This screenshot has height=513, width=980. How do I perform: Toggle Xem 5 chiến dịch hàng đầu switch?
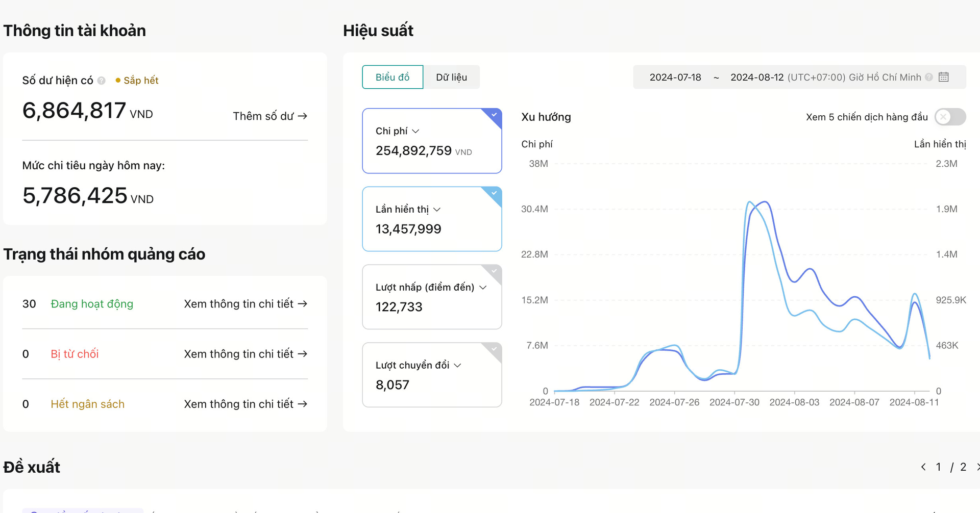tap(950, 117)
